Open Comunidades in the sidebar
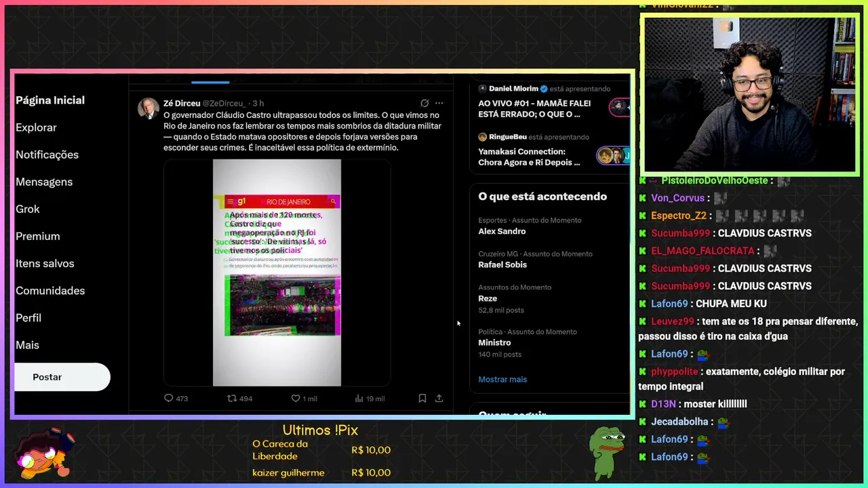The width and height of the screenshot is (868, 488). 50,290
